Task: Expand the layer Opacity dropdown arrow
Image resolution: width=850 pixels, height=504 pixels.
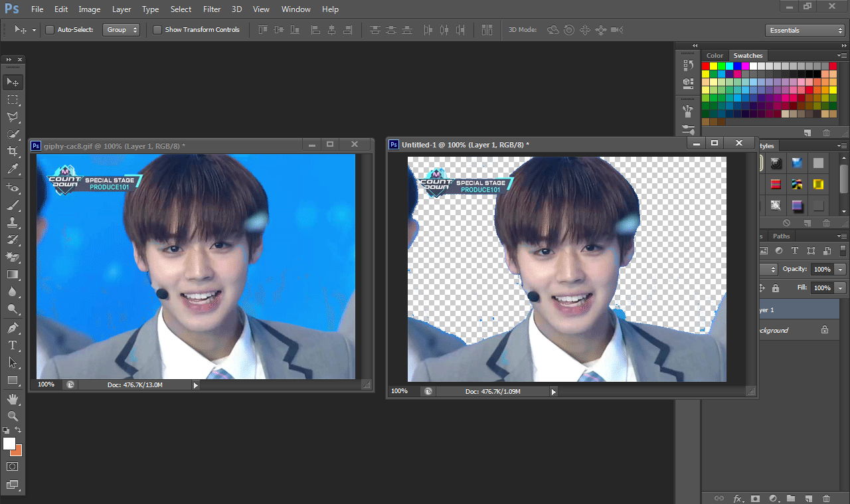Action: (841, 270)
